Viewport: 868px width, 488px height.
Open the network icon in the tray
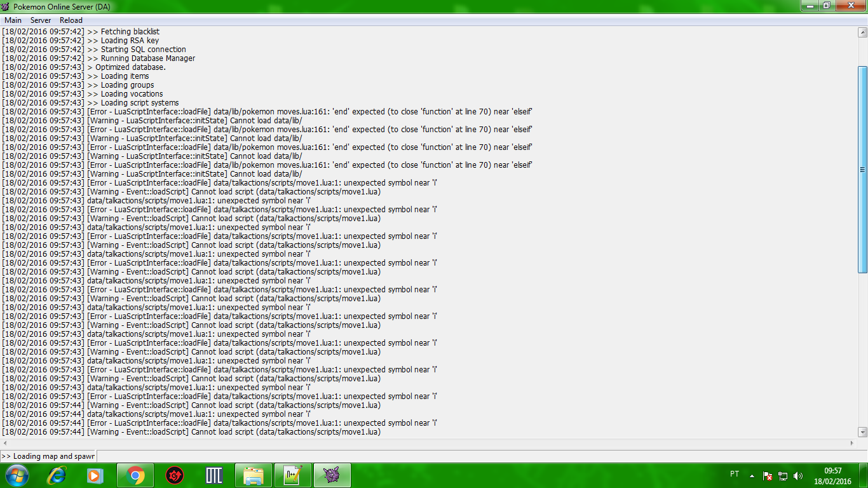coord(783,475)
